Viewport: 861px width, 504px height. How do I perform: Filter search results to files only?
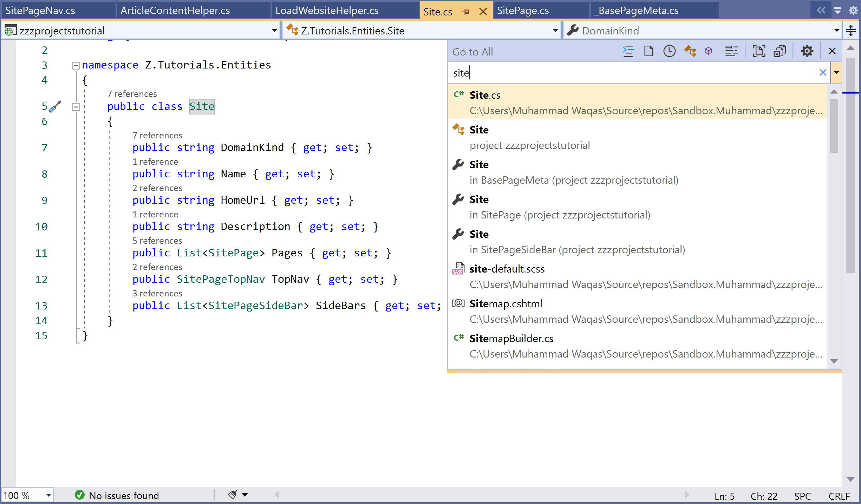coord(648,51)
